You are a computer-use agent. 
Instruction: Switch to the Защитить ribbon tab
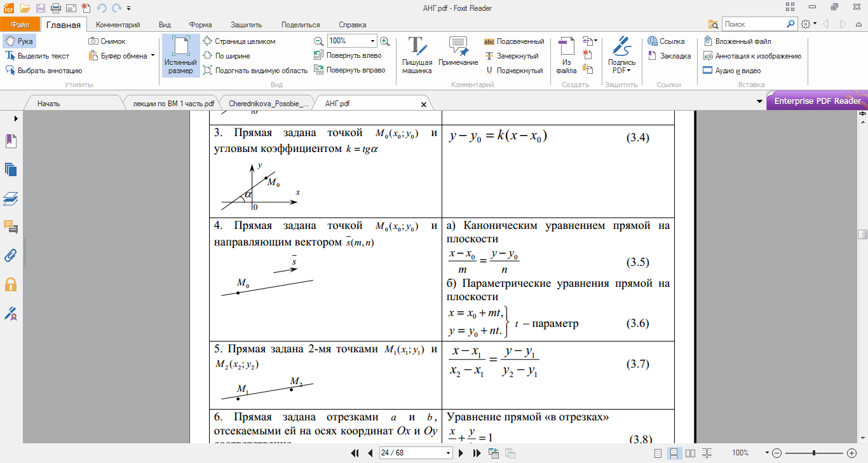tap(247, 25)
